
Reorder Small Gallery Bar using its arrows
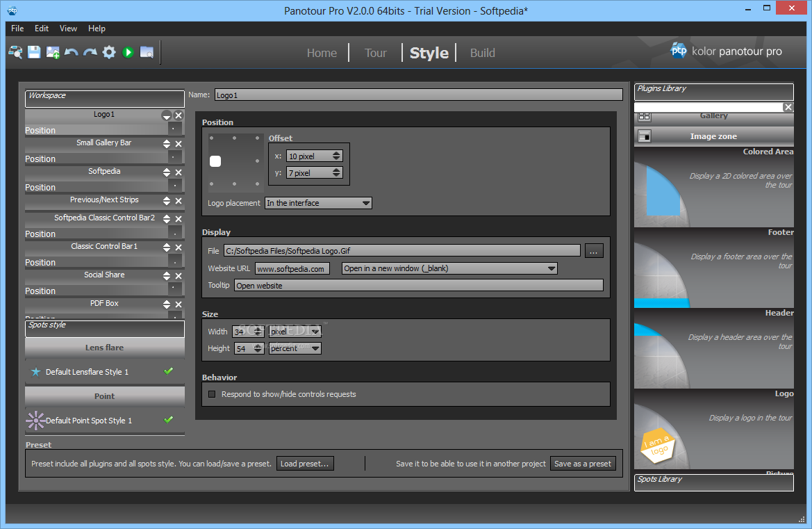pyautogui.click(x=166, y=144)
